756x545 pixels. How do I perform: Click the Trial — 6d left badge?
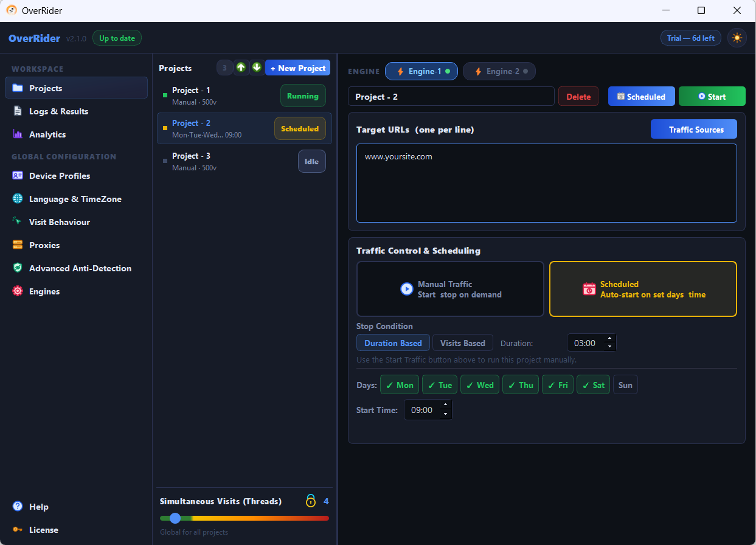point(691,38)
